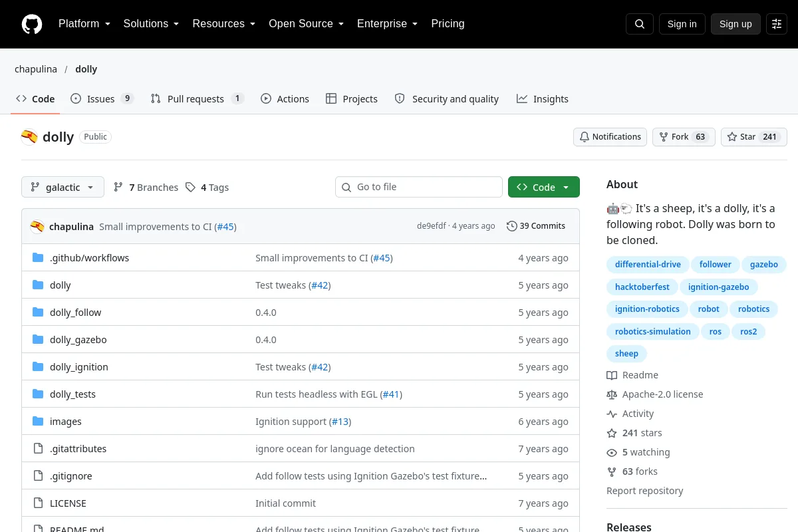
Task: Open the appearance settings sliders icon
Action: click(x=777, y=24)
